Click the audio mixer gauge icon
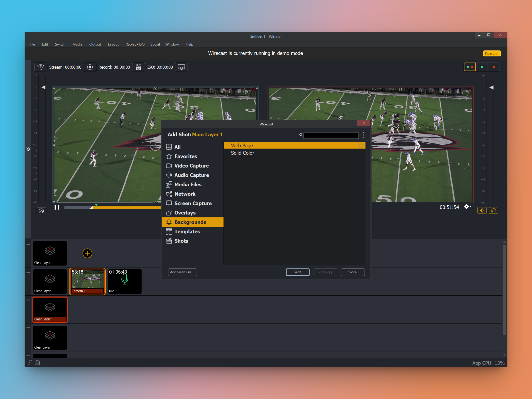The image size is (532, 399). (41, 211)
